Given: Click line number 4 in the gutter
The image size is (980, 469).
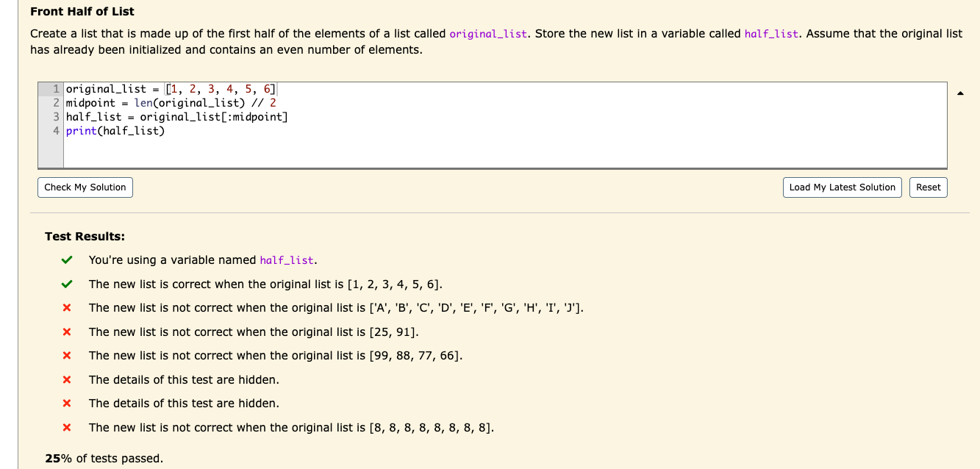Looking at the screenshot, I should point(54,131).
